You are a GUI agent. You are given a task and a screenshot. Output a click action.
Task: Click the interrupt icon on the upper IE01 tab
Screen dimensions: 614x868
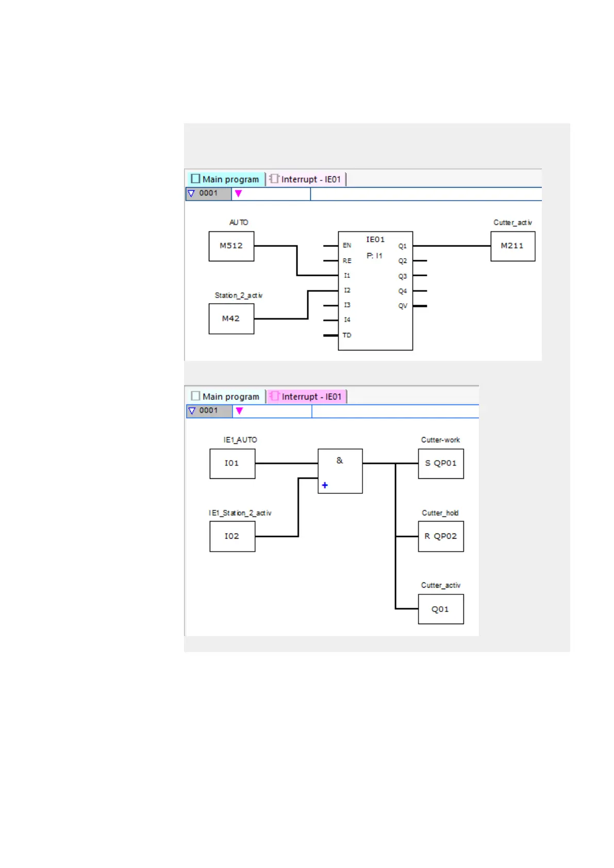(274, 178)
